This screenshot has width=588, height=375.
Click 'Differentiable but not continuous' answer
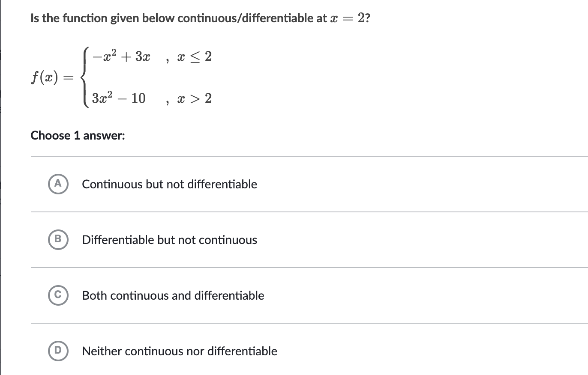point(170,240)
